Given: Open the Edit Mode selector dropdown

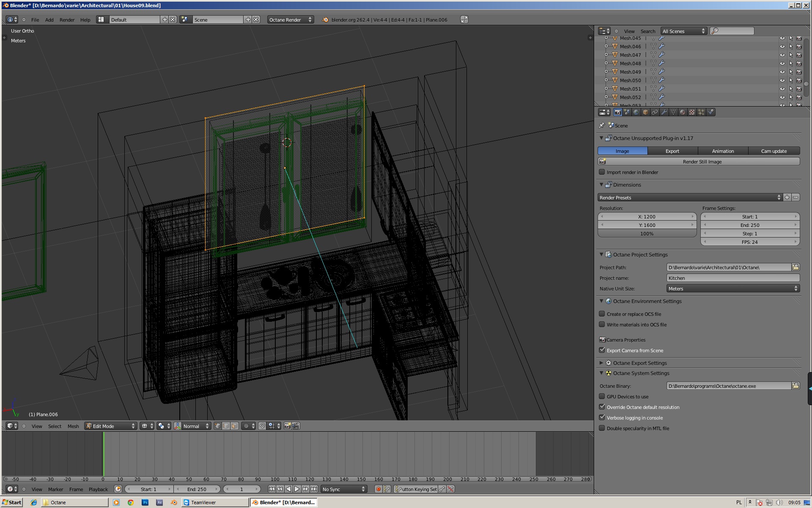Looking at the screenshot, I should pos(111,426).
